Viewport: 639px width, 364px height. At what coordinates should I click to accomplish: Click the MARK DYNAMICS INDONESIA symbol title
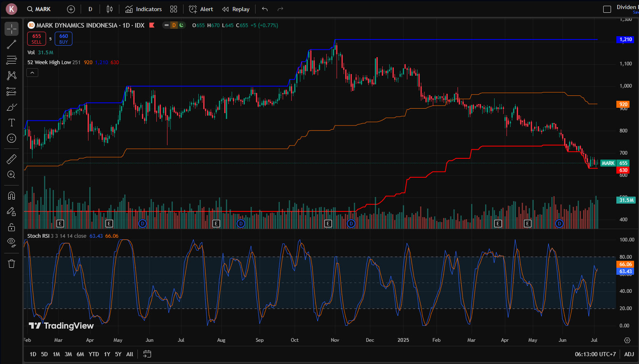[x=77, y=25]
